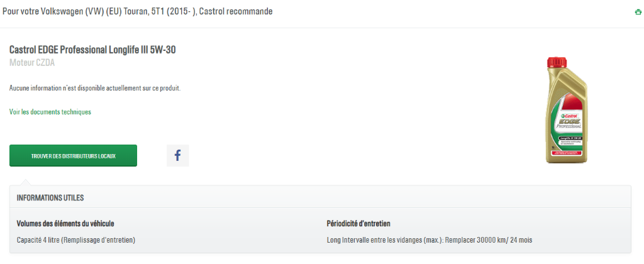Viewport: 644px width, 264px height.
Task: Click the Facebook "f" share button
Action: tap(177, 155)
